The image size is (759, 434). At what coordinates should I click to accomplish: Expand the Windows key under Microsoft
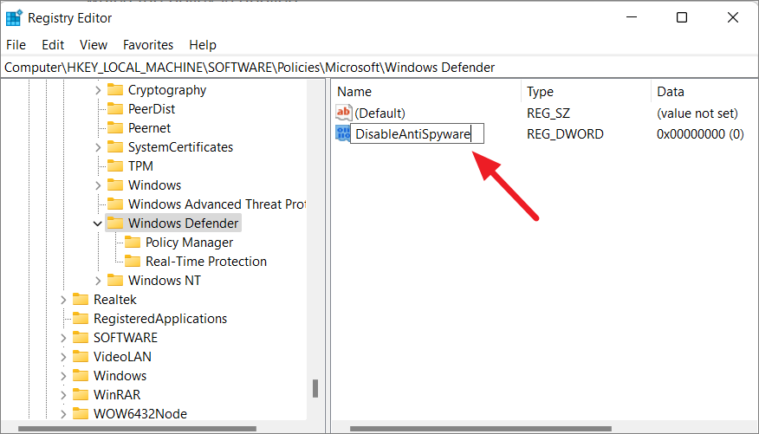click(98, 185)
